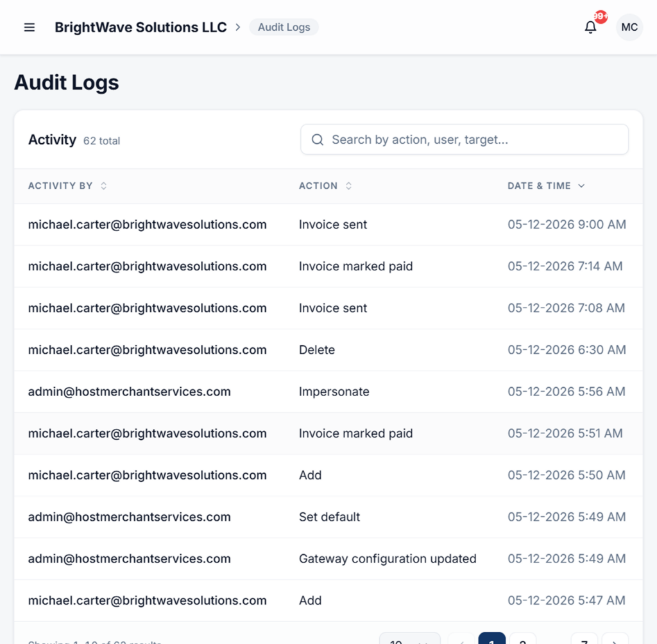The image size is (657, 644).
Task: Go to BrightWave Solutions LLC breadcrumb
Action: click(x=141, y=27)
